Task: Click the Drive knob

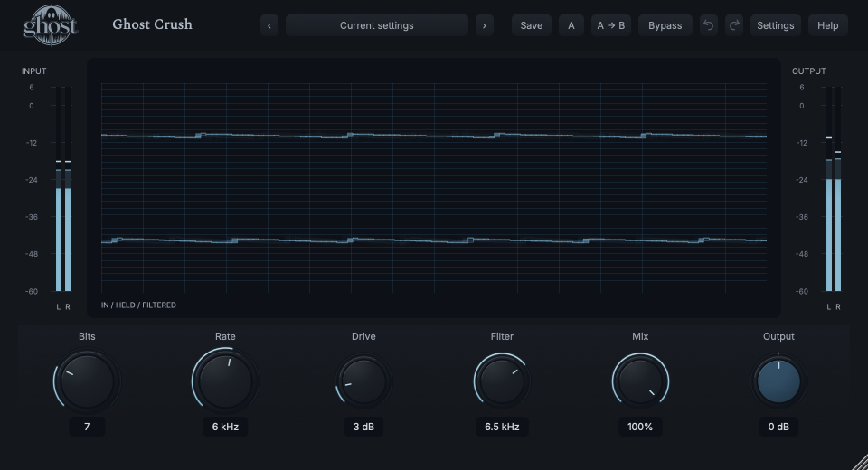Action: (x=363, y=381)
